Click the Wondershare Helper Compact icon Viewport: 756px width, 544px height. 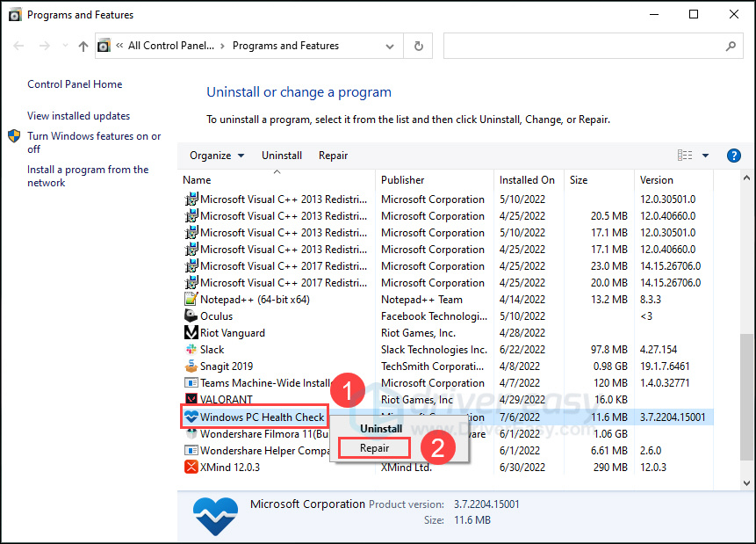(191, 450)
